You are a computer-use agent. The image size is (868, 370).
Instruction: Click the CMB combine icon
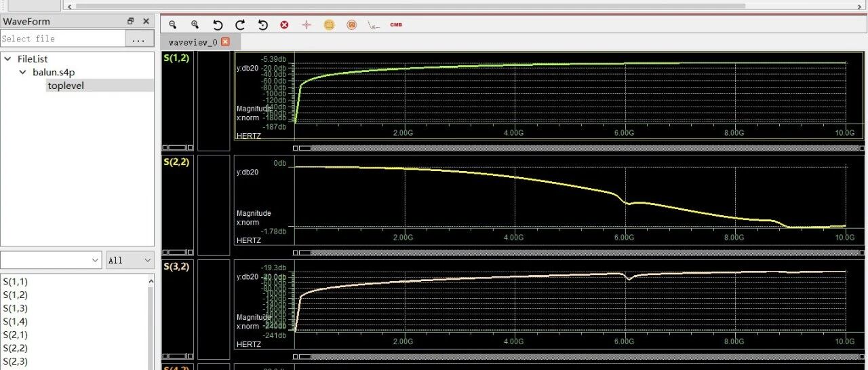pos(396,24)
